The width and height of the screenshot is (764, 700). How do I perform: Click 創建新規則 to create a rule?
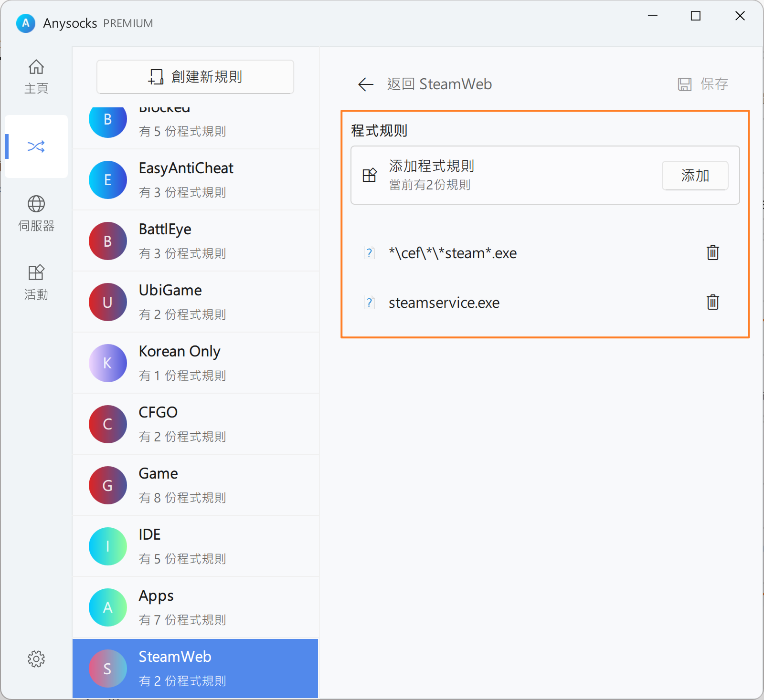point(195,77)
